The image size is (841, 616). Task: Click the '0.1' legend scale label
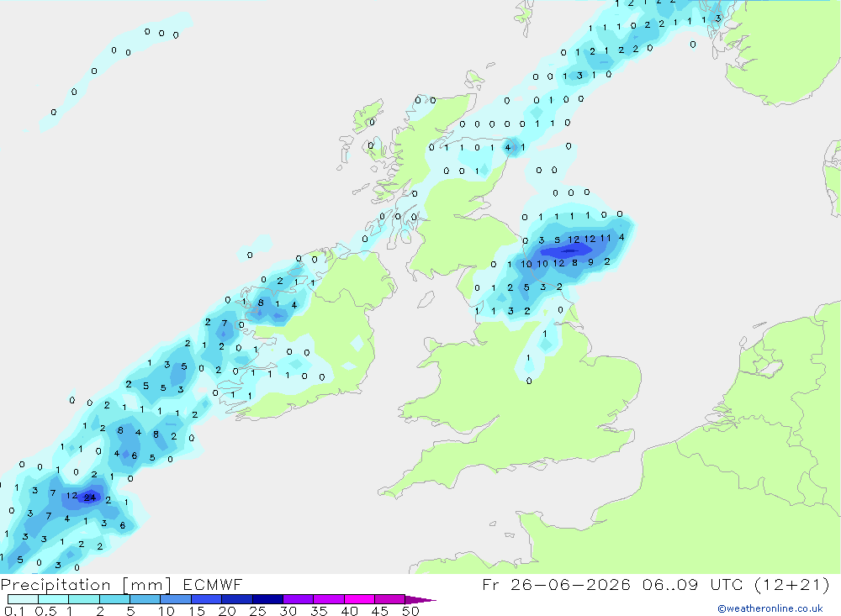(14, 611)
